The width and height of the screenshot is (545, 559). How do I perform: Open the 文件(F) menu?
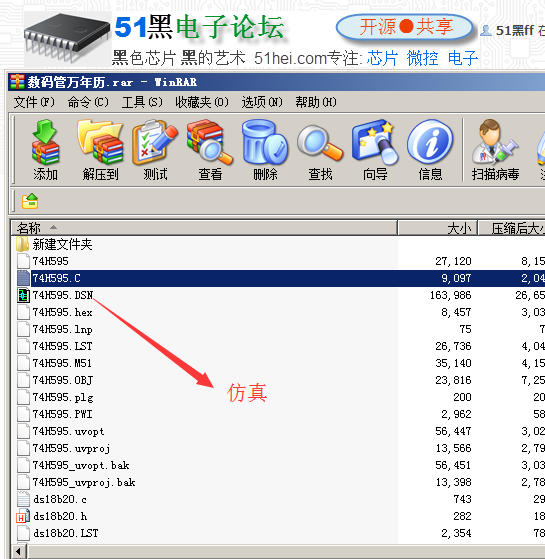point(34,102)
